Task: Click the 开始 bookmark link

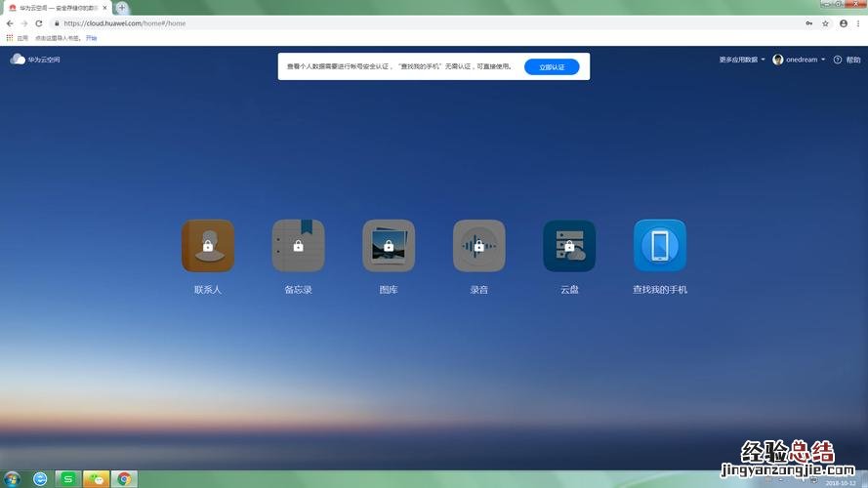Action: (91, 38)
